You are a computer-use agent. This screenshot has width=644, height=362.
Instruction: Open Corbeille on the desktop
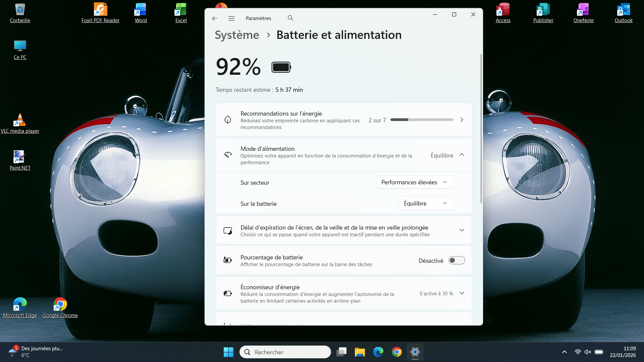(20, 13)
